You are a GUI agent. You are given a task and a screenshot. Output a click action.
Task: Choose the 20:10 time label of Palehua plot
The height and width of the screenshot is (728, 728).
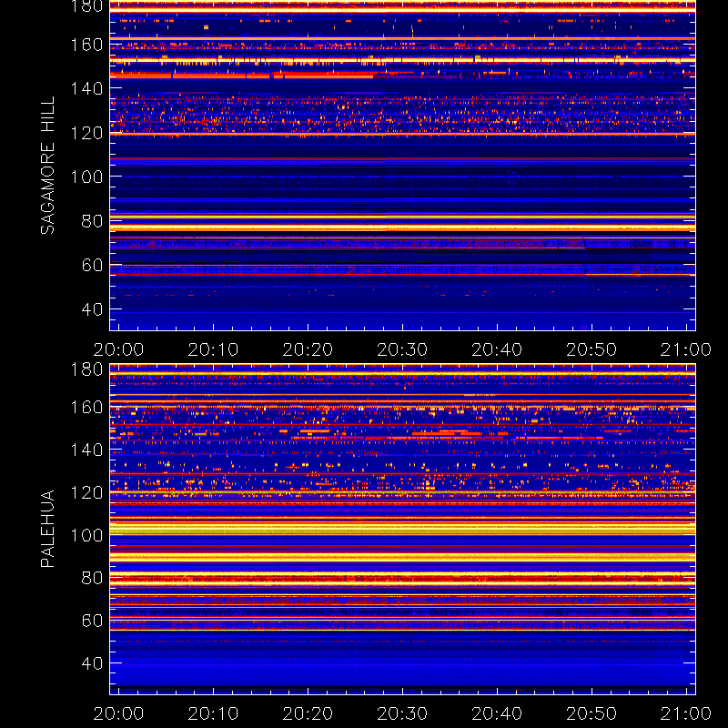(x=213, y=713)
